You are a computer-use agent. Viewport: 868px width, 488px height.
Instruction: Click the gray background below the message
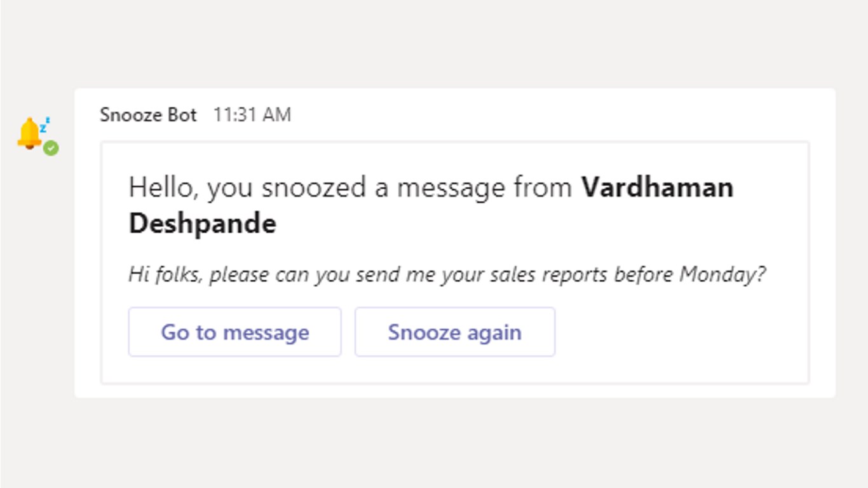434,444
